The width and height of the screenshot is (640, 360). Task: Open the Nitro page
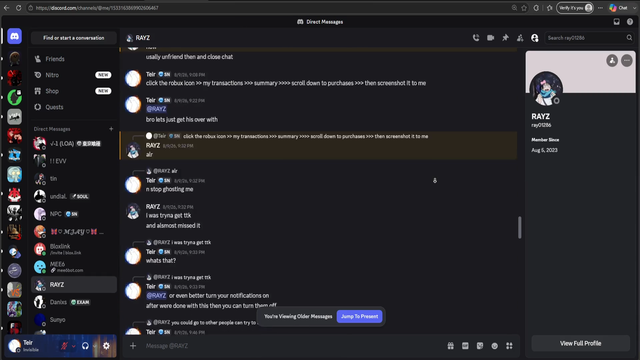click(73, 75)
